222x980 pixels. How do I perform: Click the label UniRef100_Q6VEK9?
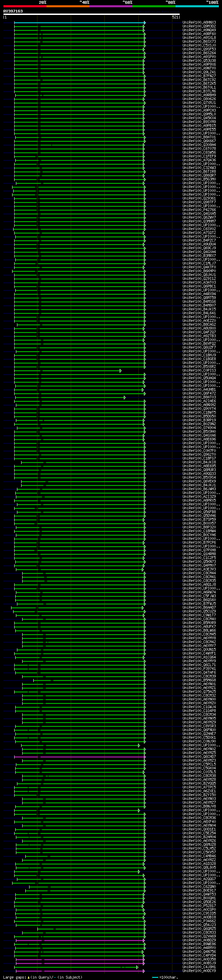click(199, 481)
